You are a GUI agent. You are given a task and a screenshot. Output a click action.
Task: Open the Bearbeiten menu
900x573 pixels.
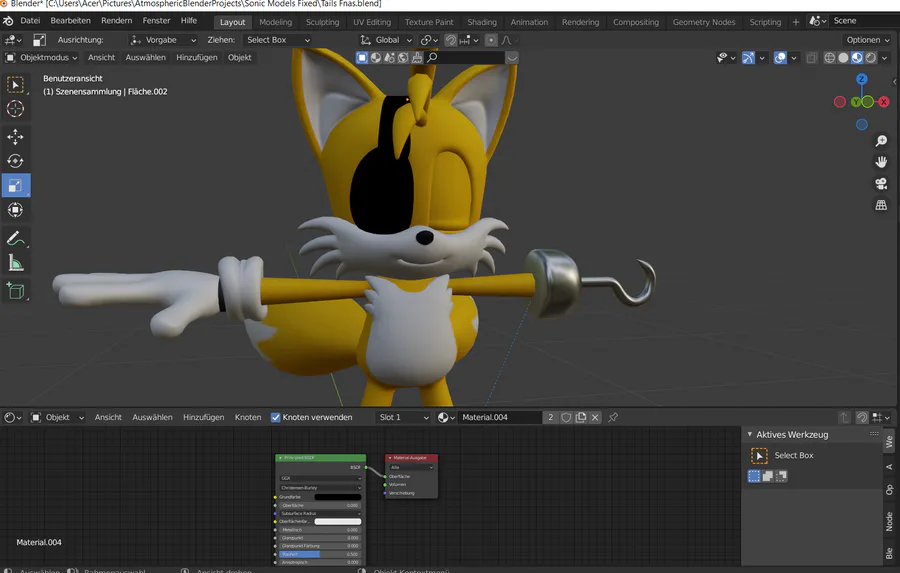(71, 21)
